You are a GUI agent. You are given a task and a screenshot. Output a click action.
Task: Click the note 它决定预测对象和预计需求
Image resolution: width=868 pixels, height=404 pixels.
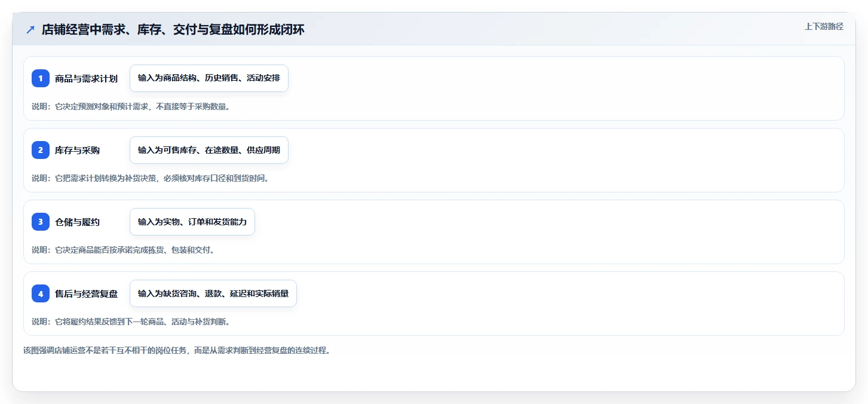pyautogui.click(x=103, y=106)
